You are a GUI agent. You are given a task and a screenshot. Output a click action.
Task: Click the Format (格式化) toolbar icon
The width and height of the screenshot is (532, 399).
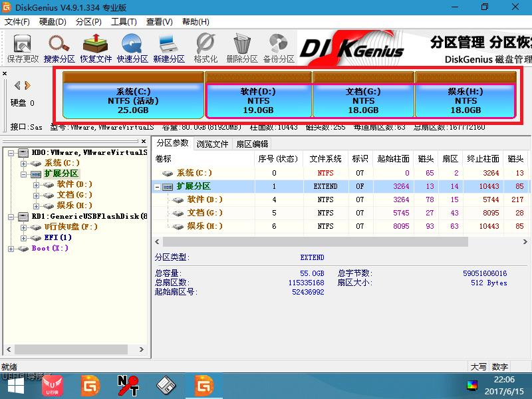pos(205,47)
